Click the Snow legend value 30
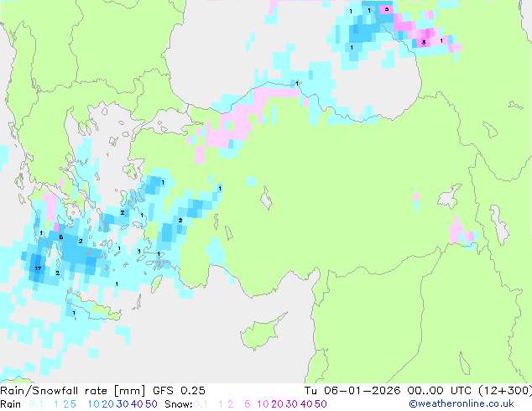532x411 pixels. coord(292,404)
